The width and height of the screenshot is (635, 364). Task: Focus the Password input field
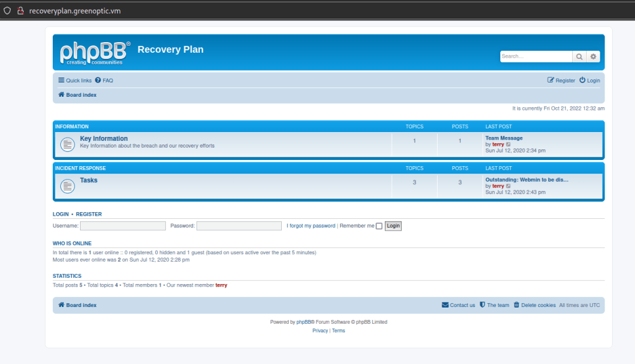239,226
